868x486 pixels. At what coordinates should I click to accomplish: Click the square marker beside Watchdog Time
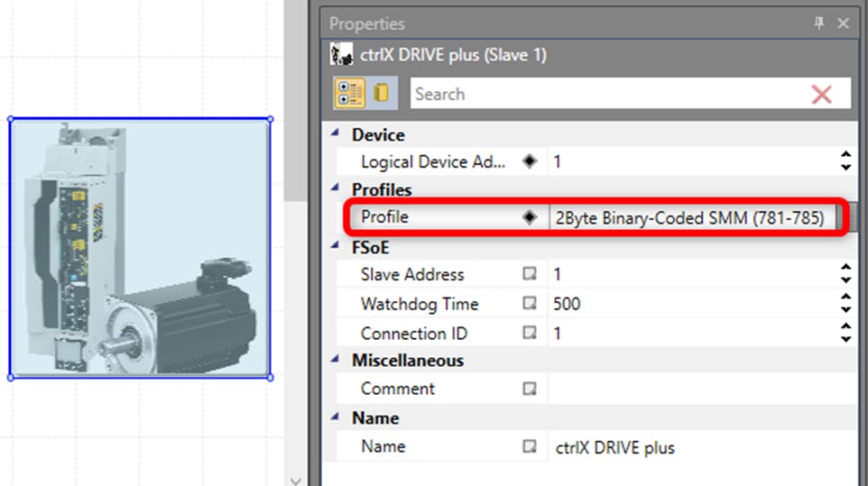point(530,304)
